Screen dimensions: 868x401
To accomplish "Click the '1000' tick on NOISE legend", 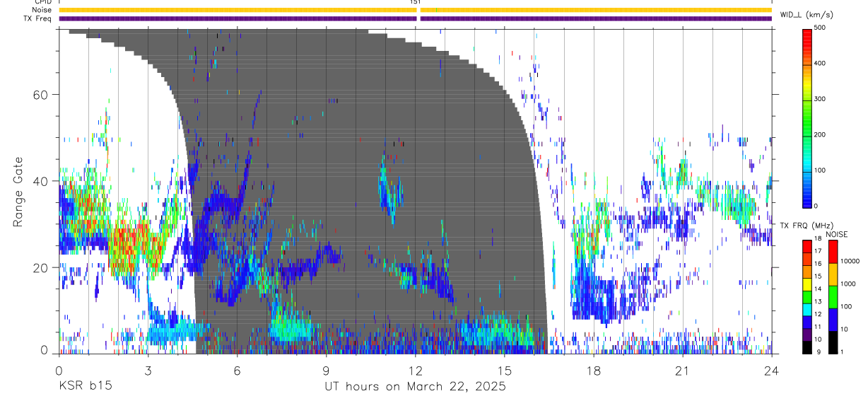I will pos(848,284).
